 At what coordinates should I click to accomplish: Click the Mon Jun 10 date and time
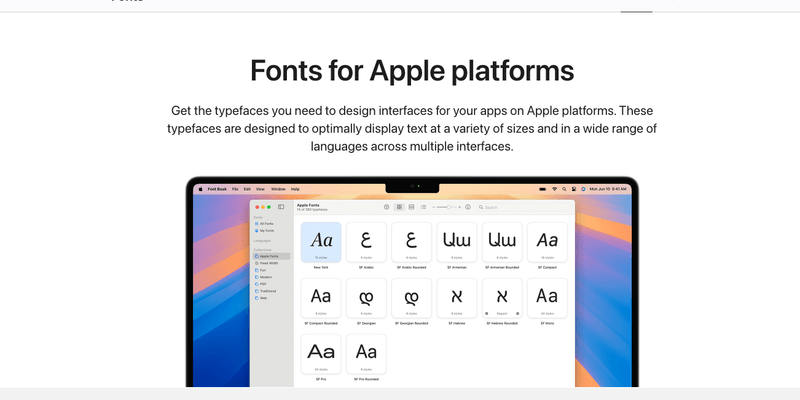tap(608, 189)
